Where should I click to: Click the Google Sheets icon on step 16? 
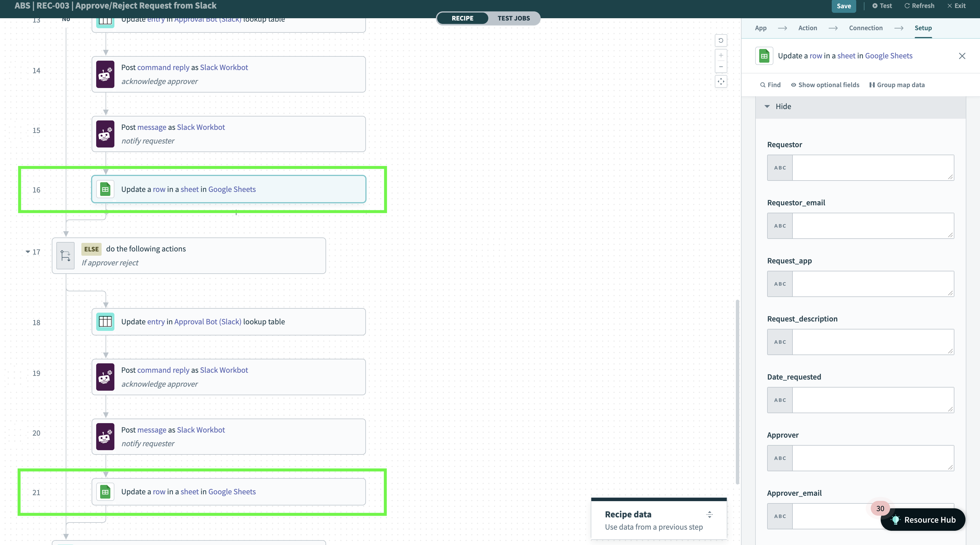coord(105,189)
